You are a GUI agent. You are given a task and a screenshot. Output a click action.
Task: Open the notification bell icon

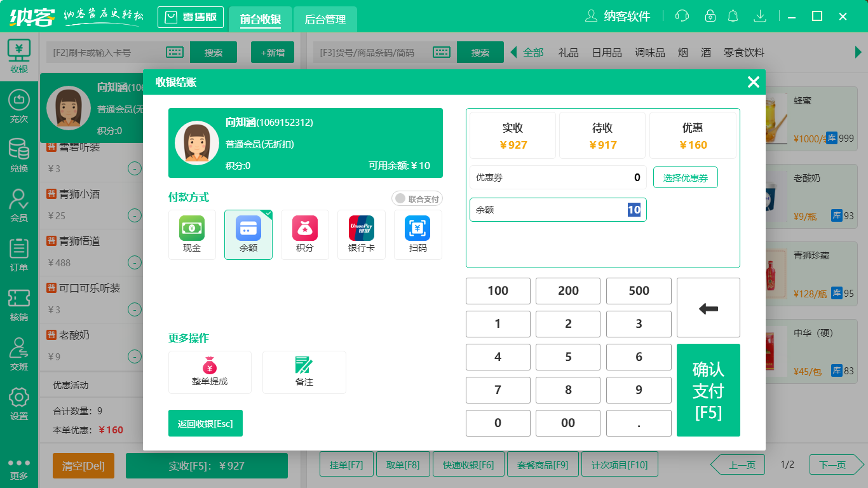pyautogui.click(x=733, y=15)
